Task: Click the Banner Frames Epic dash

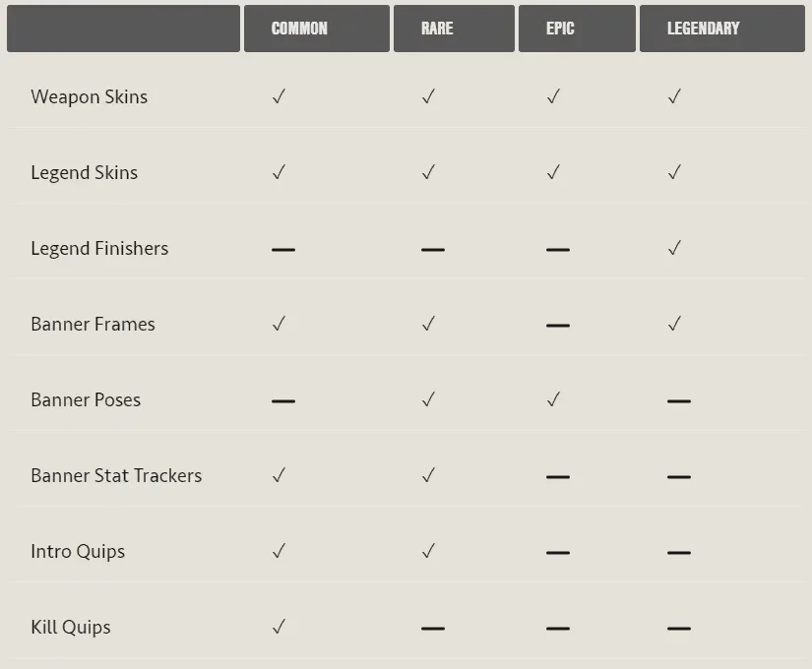Action: tap(558, 326)
